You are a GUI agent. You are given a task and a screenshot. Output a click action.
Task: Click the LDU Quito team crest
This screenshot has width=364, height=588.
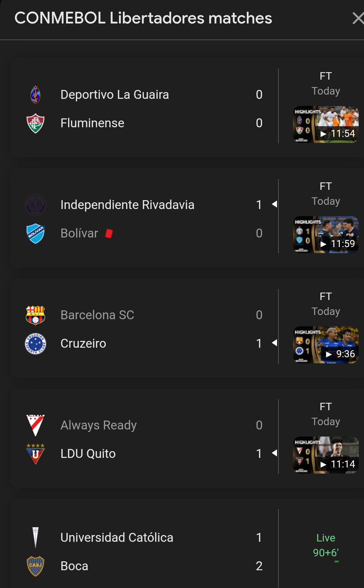click(x=36, y=454)
